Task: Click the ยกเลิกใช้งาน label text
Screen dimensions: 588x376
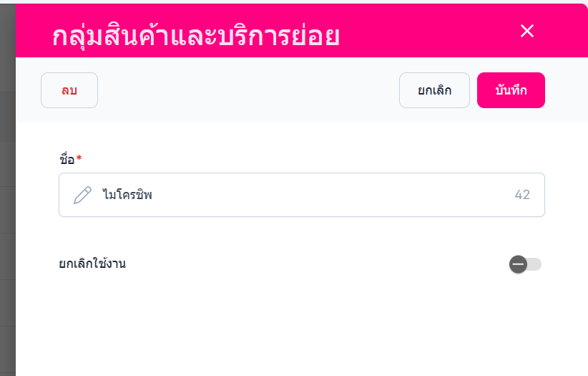Action: 92,264
